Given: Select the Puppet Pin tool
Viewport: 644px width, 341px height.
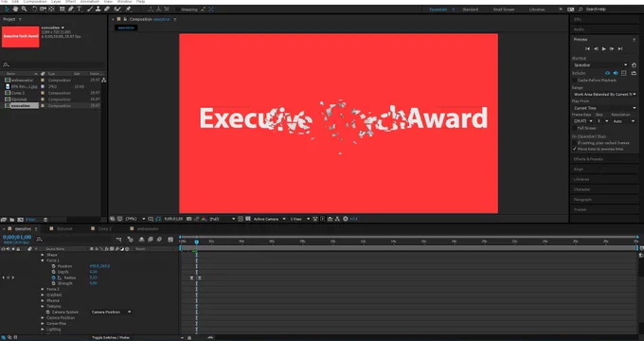Looking at the screenshot, I should (x=128, y=9).
